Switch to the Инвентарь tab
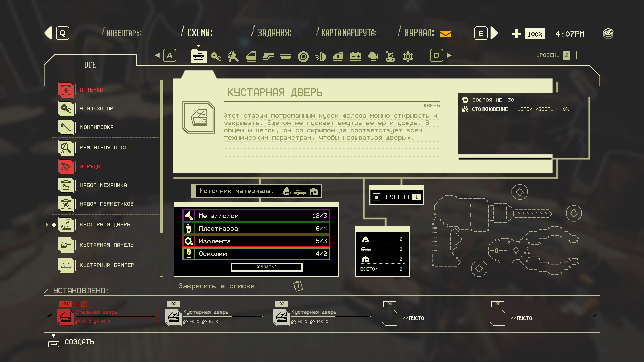644x362 pixels. click(x=124, y=33)
